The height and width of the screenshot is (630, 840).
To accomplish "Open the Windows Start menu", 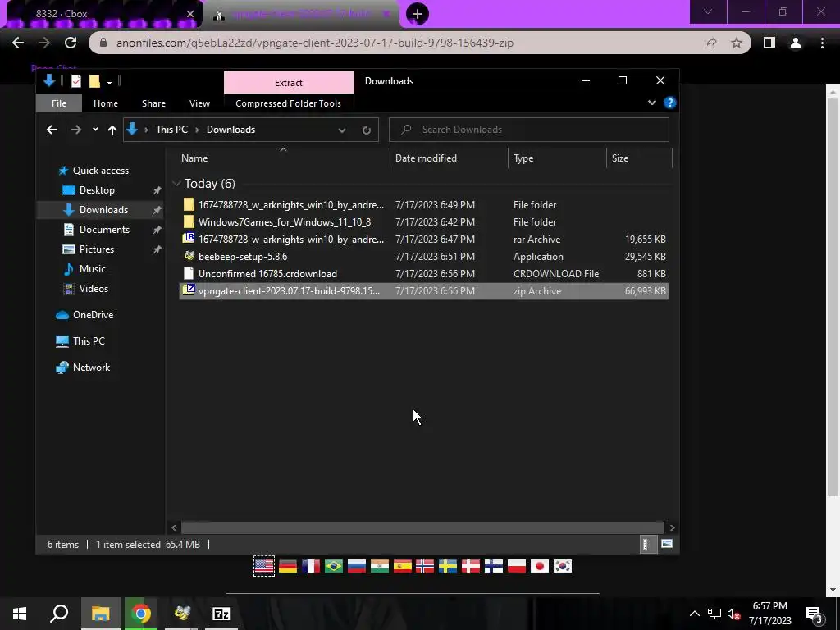I will (x=20, y=614).
